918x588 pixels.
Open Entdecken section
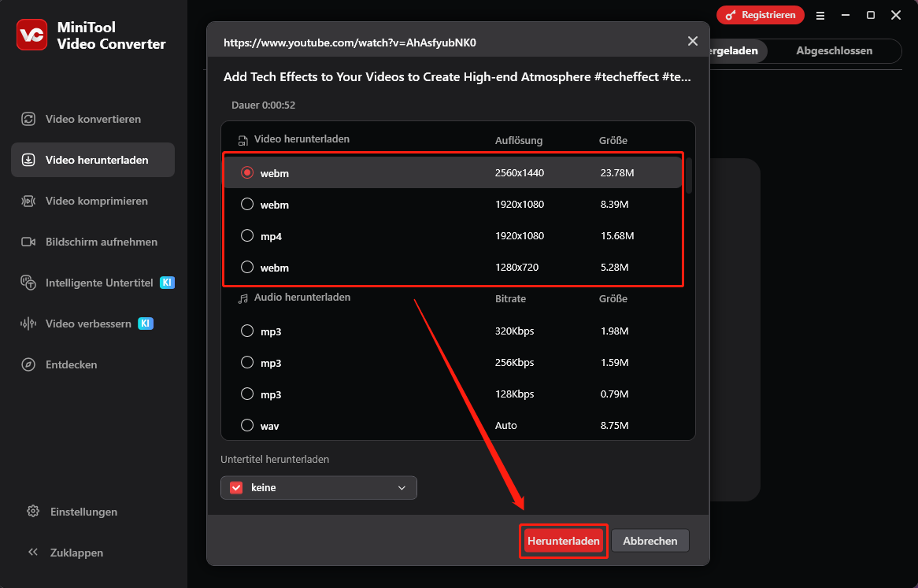coord(92,364)
